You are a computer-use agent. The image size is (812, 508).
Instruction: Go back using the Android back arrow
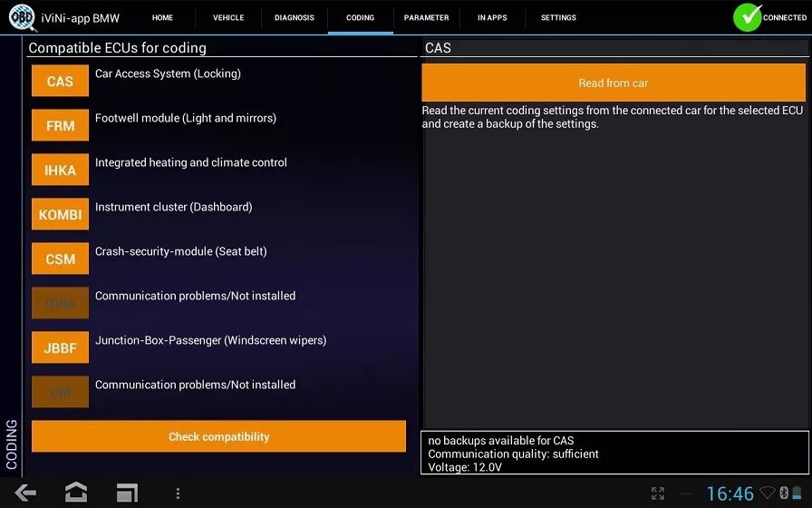[x=24, y=493]
